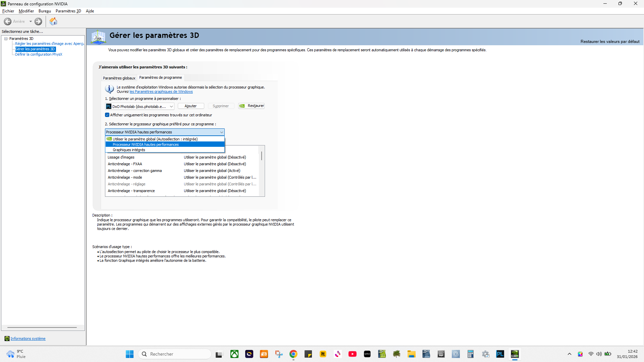Screen dimensions: 644x362
Task: Open the Windows Start menu
Action: tap(129, 354)
